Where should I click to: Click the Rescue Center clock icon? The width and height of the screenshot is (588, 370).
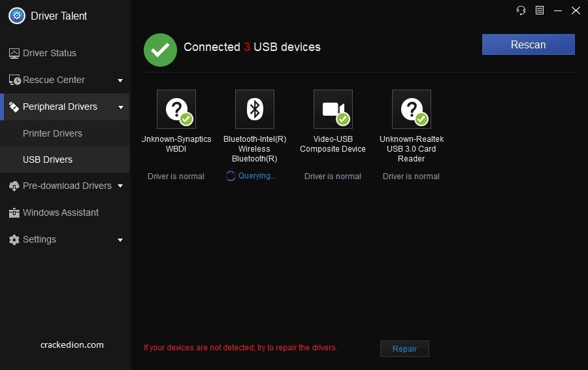(x=15, y=80)
